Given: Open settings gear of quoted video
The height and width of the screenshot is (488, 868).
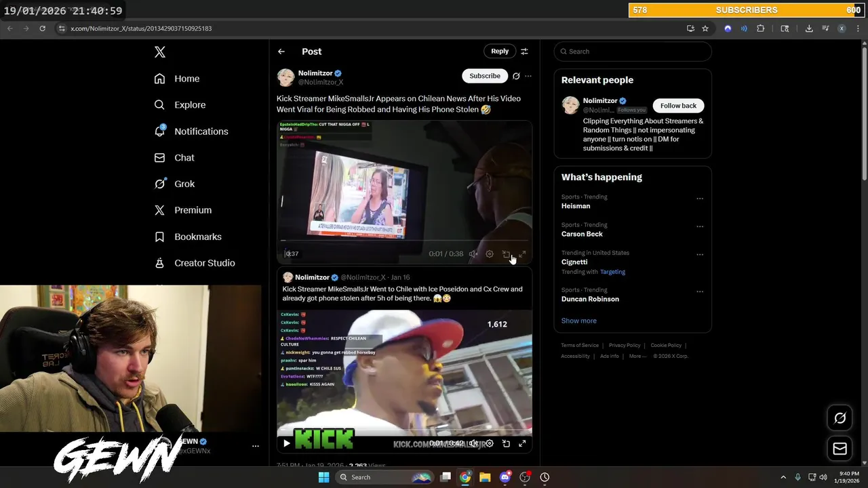Looking at the screenshot, I should point(490,443).
